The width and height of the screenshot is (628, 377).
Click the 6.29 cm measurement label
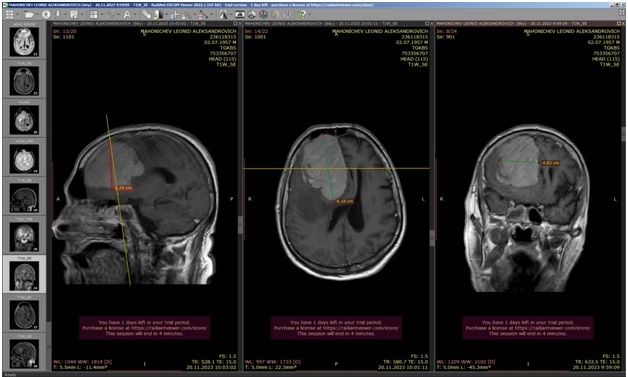point(123,187)
